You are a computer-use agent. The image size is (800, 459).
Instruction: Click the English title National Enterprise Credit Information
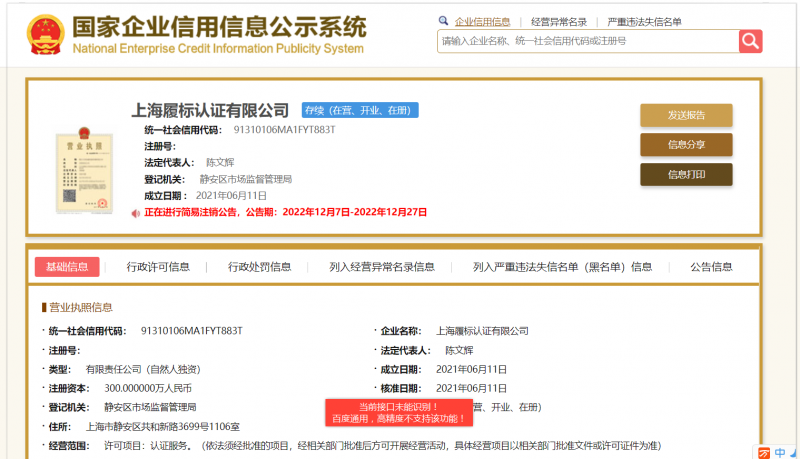(218, 48)
